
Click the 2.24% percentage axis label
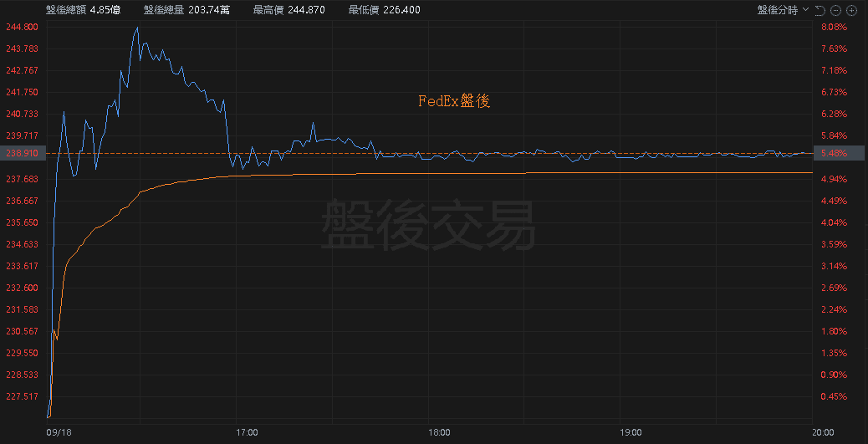(835, 309)
